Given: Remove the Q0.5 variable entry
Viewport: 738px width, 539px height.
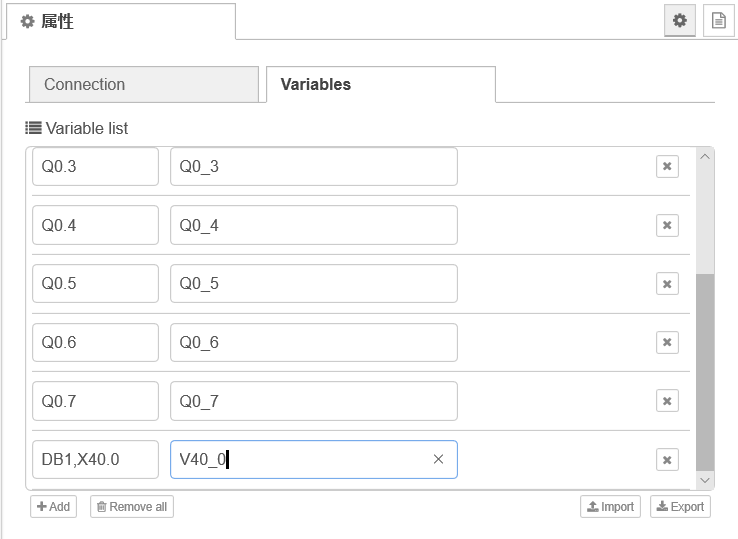Looking at the screenshot, I should pyautogui.click(x=667, y=284).
